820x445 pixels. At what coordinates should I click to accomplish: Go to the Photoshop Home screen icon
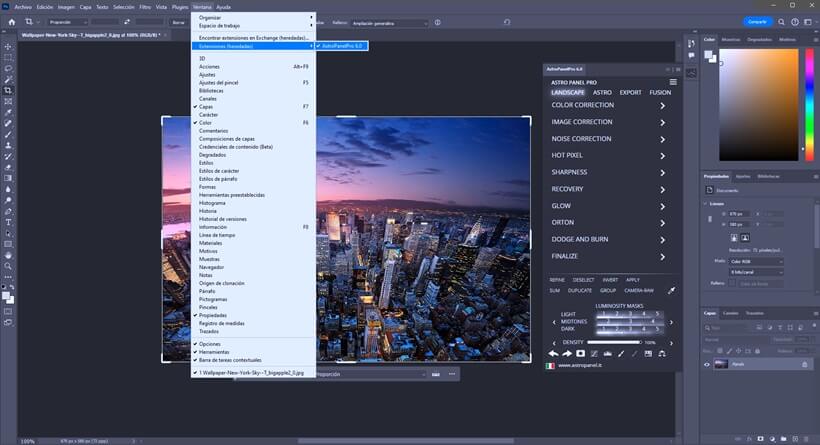12,22
